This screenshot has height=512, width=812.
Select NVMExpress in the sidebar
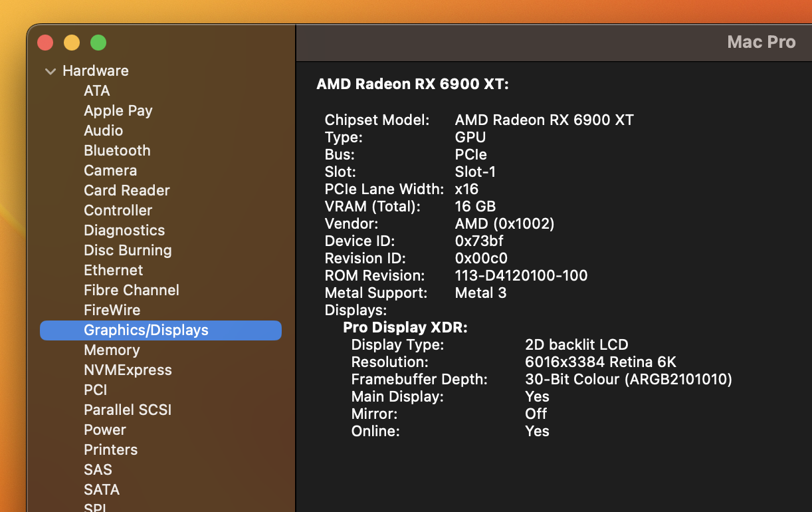coord(128,370)
